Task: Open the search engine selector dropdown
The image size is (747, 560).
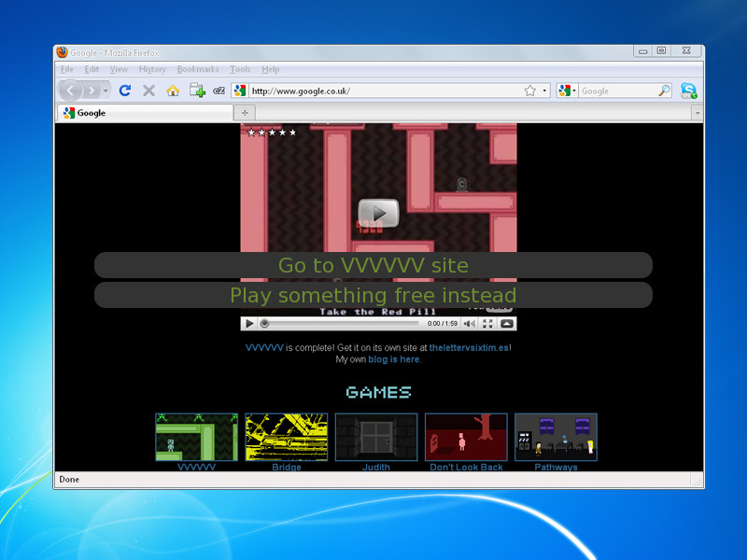Action: (567, 91)
